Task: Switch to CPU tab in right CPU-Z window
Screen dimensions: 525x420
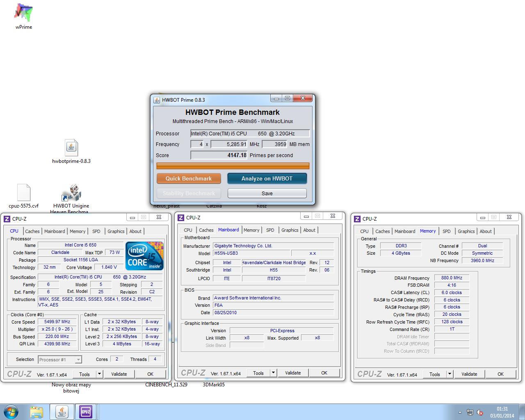Action: click(x=364, y=231)
